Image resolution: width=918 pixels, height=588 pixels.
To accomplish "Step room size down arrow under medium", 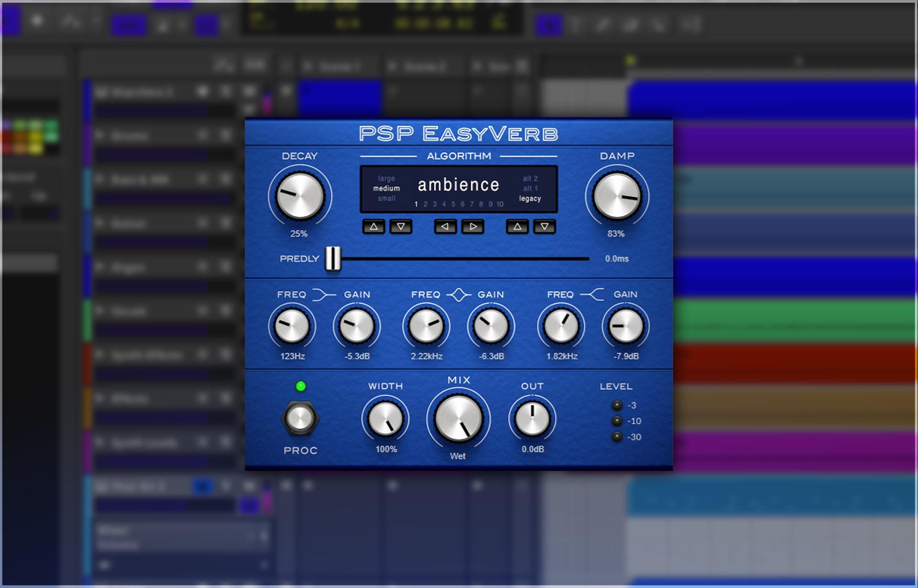I will [401, 227].
